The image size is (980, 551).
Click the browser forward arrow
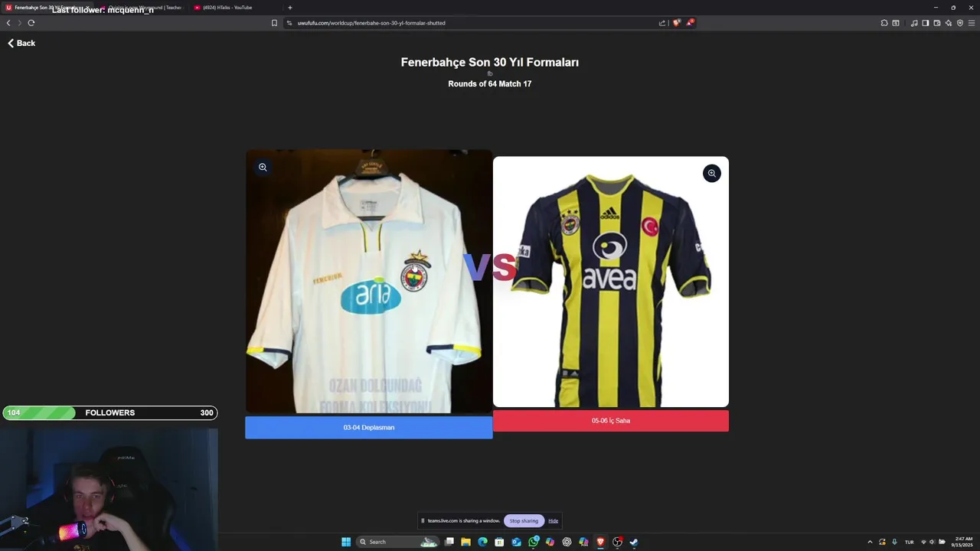[20, 23]
